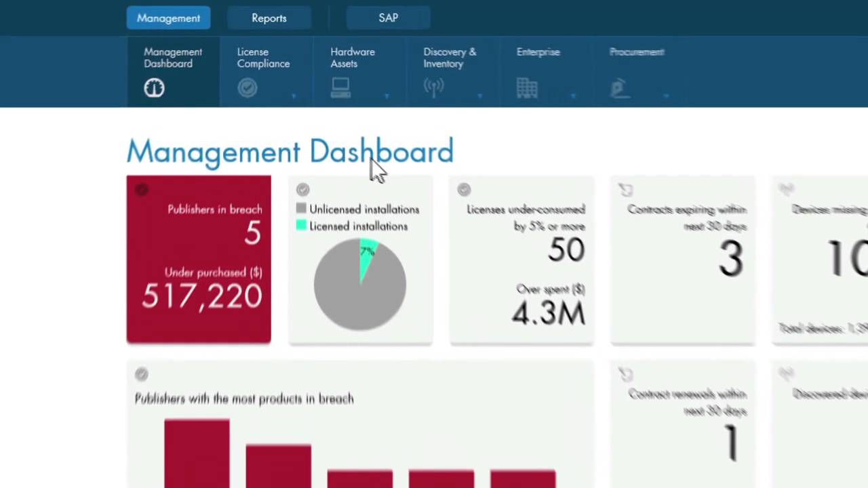Click the Under purchased 517,220 value
The height and width of the screenshot is (488, 868).
[x=202, y=297]
